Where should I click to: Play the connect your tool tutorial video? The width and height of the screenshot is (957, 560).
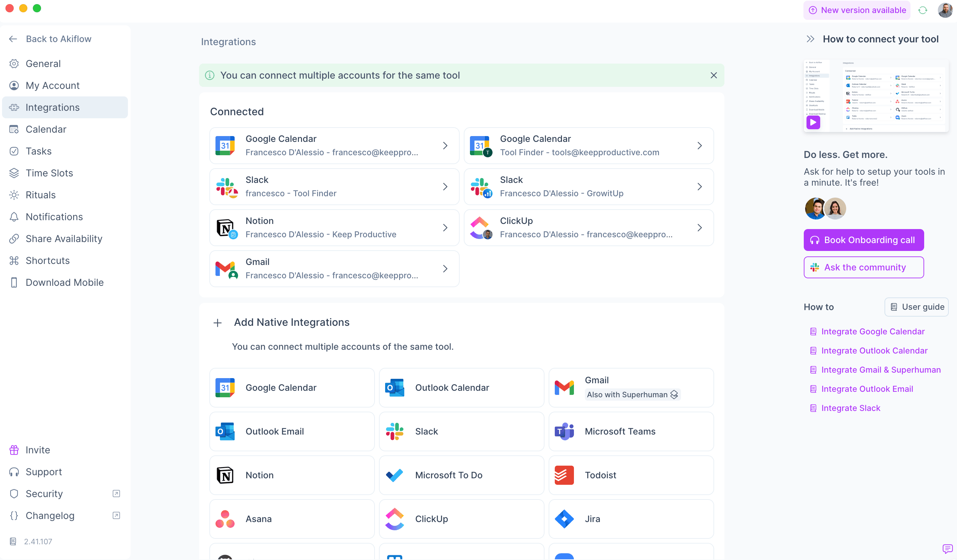(813, 122)
